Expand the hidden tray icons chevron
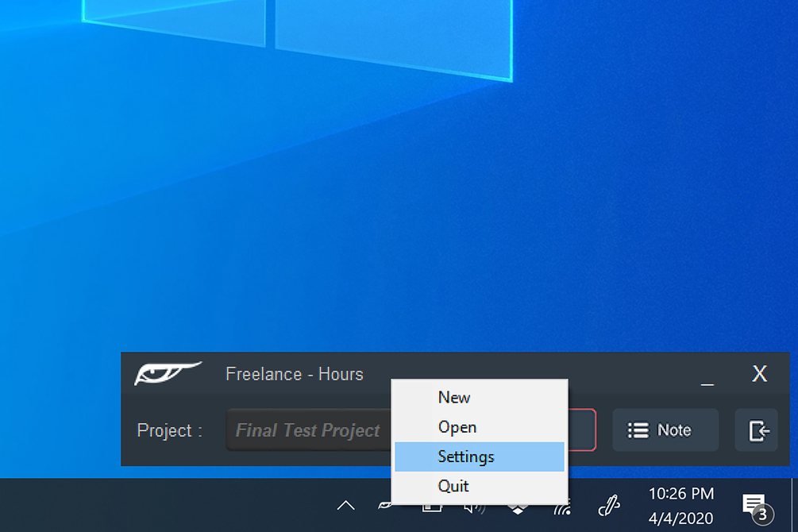This screenshot has width=798, height=532. (345, 506)
